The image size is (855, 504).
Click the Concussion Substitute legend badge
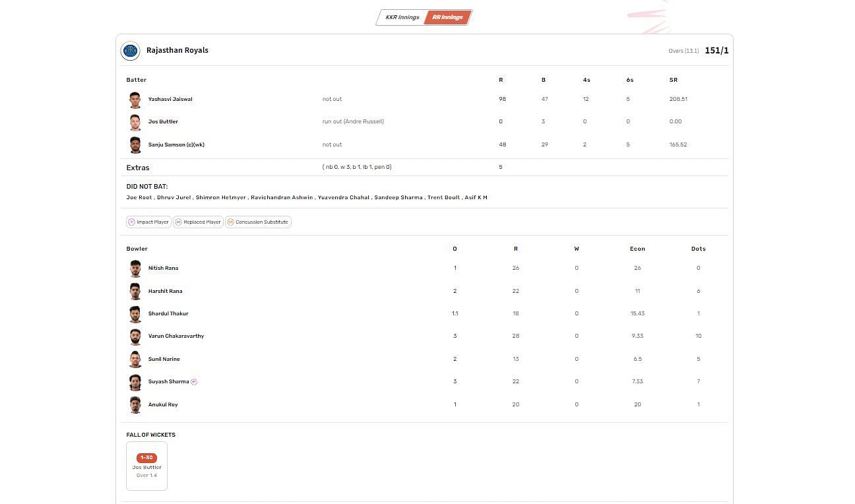(x=258, y=222)
